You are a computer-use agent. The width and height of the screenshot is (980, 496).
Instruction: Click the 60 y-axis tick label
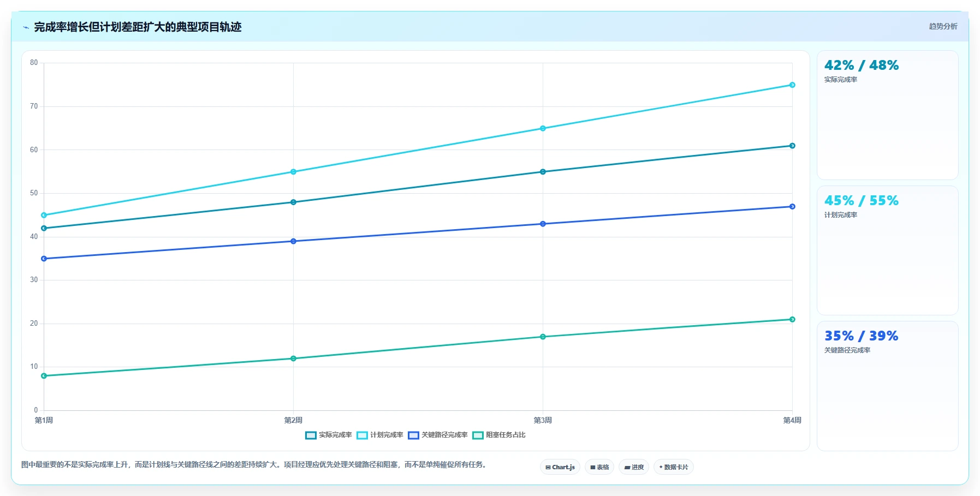[x=34, y=150]
